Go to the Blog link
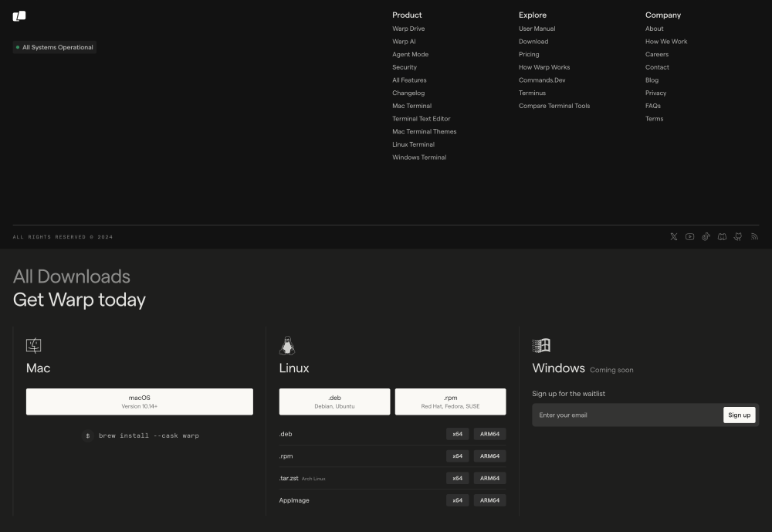 [652, 80]
